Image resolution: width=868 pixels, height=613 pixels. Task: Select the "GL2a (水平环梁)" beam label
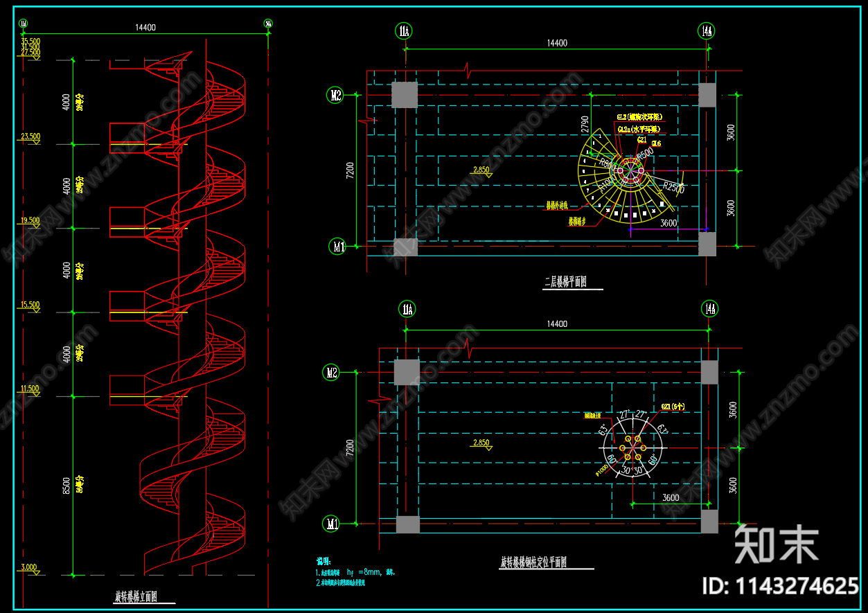coord(638,129)
